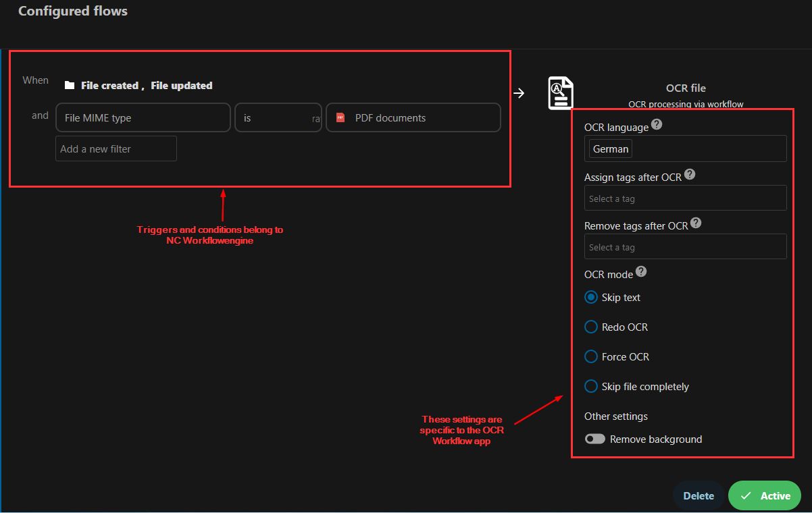
Task: Click the Configured flows heading
Action: tap(73, 11)
